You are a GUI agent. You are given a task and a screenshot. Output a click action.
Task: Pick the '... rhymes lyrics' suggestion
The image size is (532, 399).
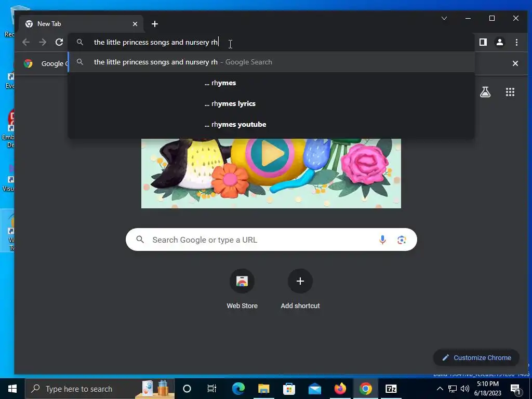coord(271,103)
